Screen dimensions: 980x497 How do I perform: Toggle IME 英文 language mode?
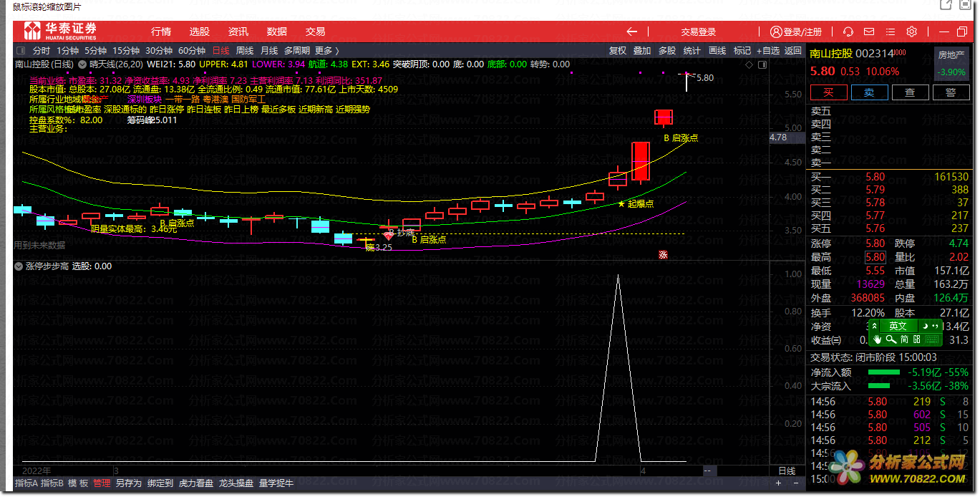898,326
